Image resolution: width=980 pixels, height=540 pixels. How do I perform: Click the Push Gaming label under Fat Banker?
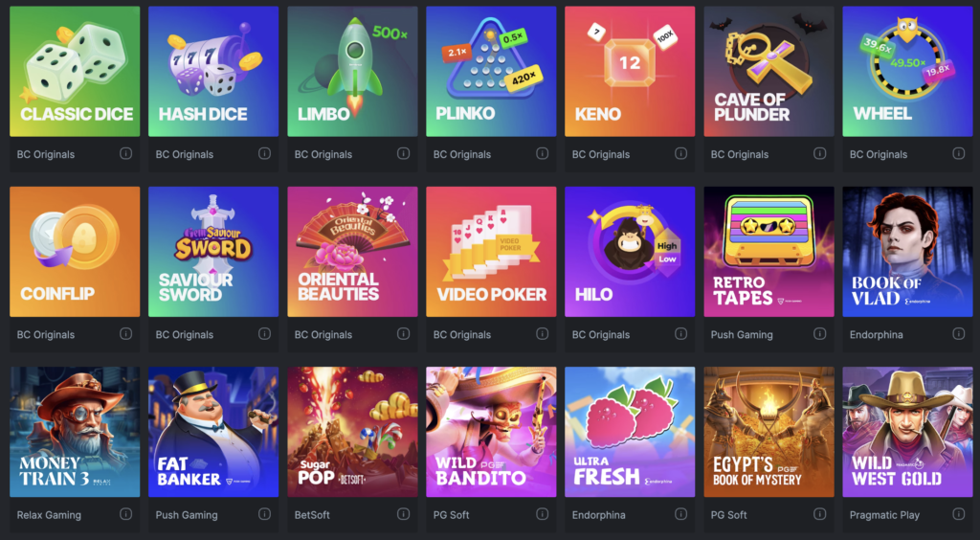point(187,515)
